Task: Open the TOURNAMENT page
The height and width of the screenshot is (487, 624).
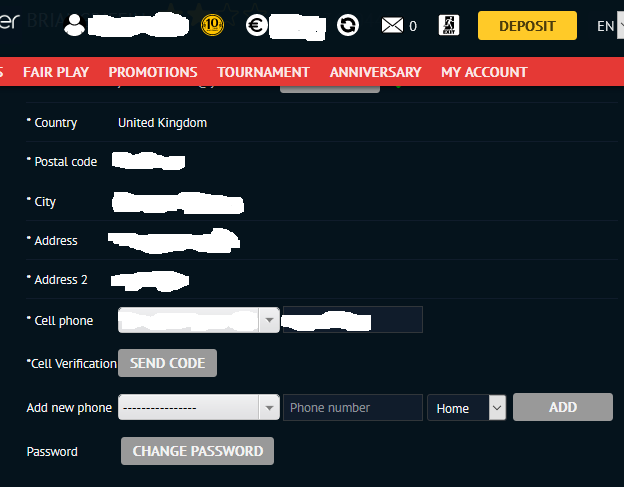Action: pyautogui.click(x=263, y=72)
